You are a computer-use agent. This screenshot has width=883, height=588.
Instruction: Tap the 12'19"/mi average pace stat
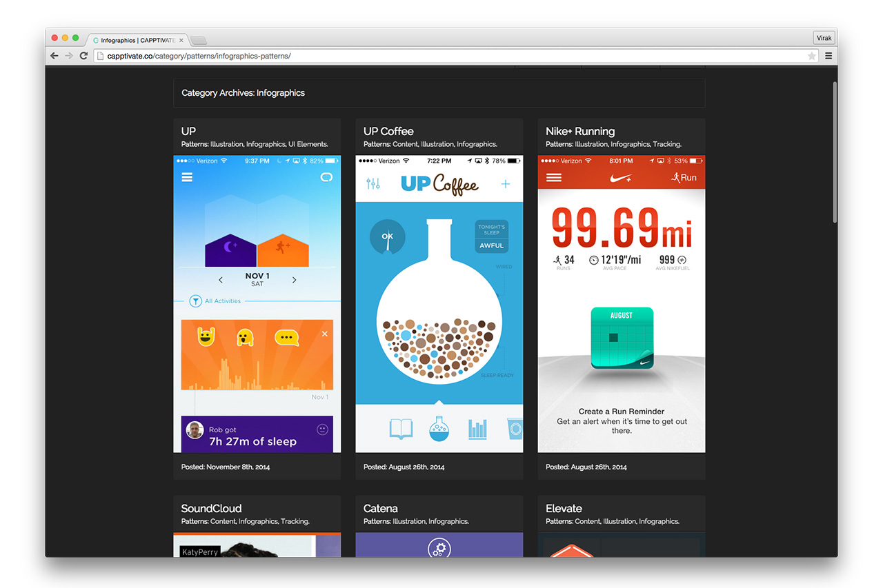tap(615, 262)
